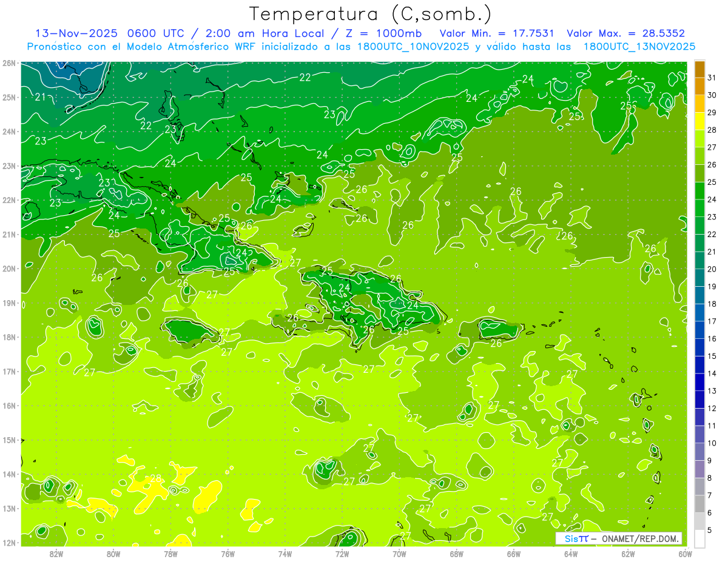Pick the white swatch below colorbar label 5
The width and height of the screenshot is (728, 562).
click(x=699, y=538)
